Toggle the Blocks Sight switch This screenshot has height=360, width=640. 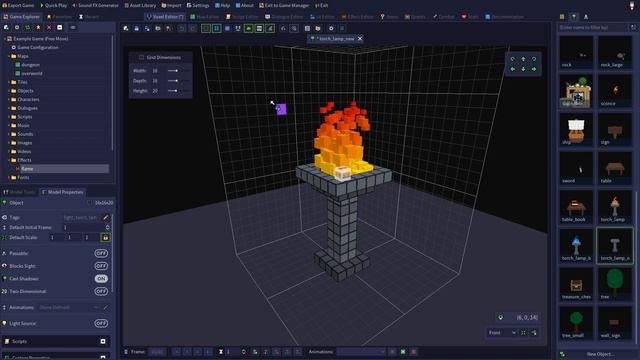(101, 266)
